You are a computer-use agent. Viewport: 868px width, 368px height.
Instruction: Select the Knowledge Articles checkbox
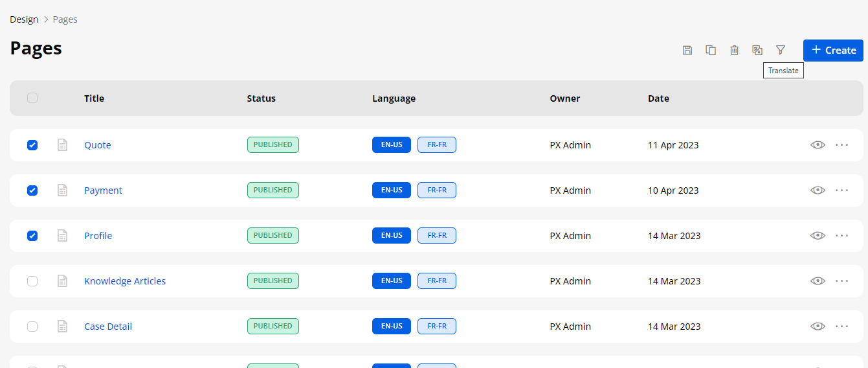point(32,281)
